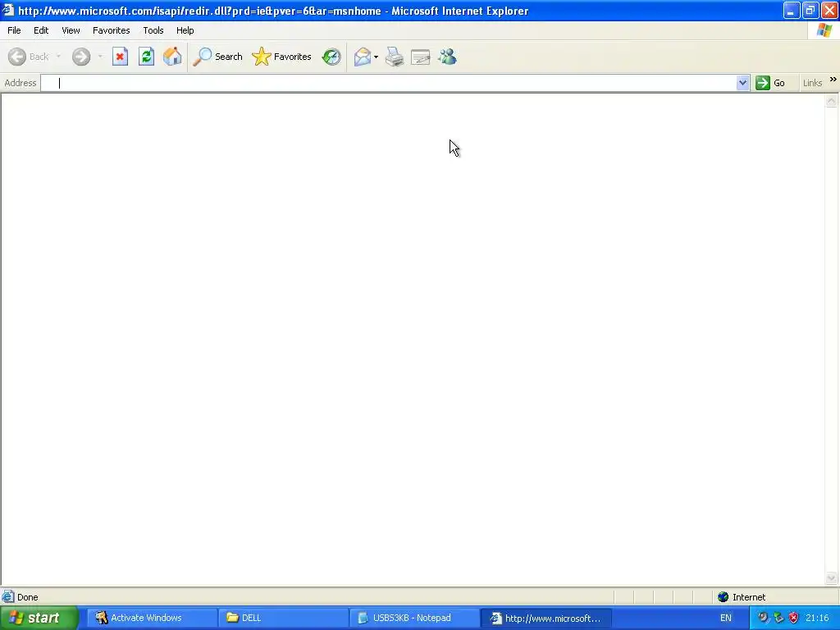Click the network connection tray icon
The image size is (840, 630).
tap(778, 619)
